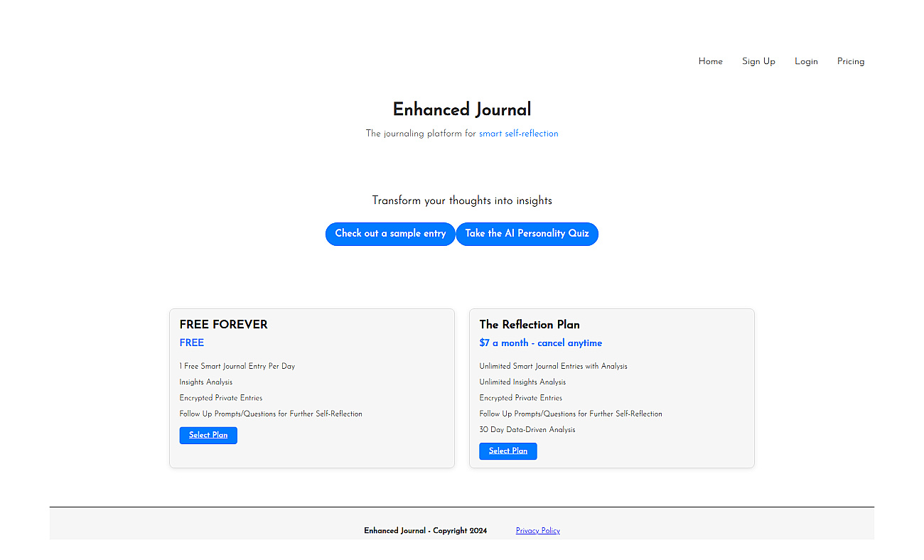Viewport: 924px width, 560px height.
Task: Click 'Check out a sample entry' button
Action: (390, 234)
